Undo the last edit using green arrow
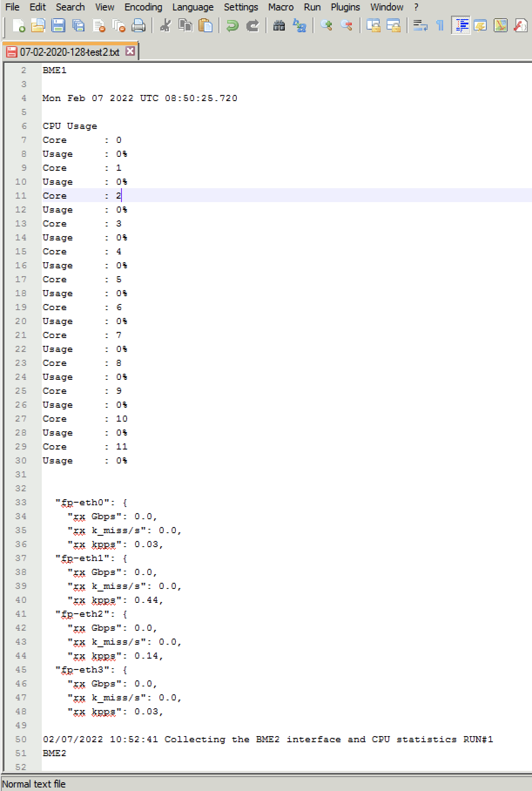This screenshot has height=791, width=532. pyautogui.click(x=232, y=26)
